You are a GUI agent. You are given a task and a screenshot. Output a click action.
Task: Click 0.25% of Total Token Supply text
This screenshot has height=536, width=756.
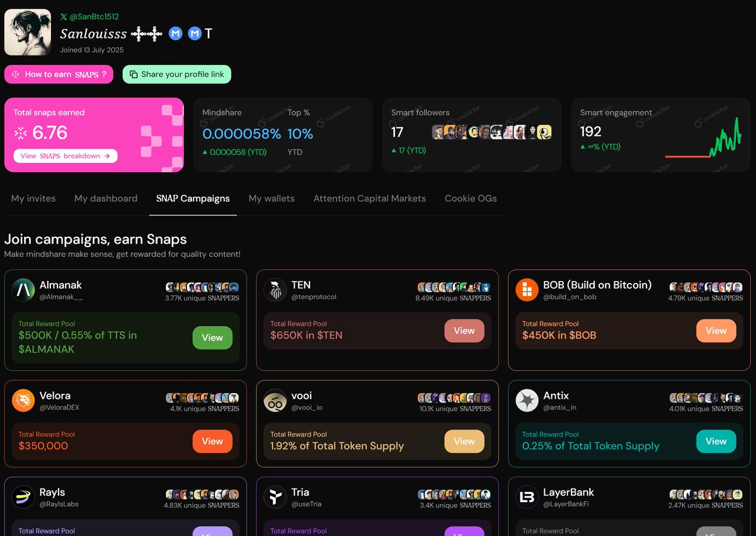coord(591,446)
